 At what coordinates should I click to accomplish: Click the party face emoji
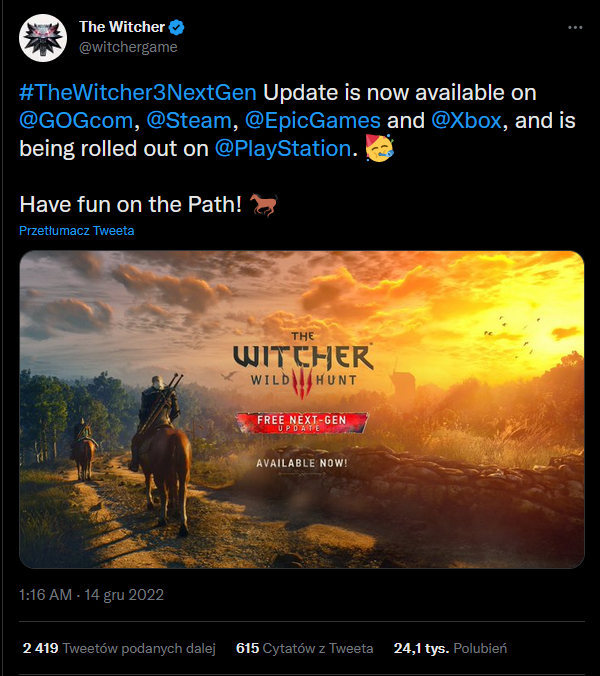tap(380, 149)
